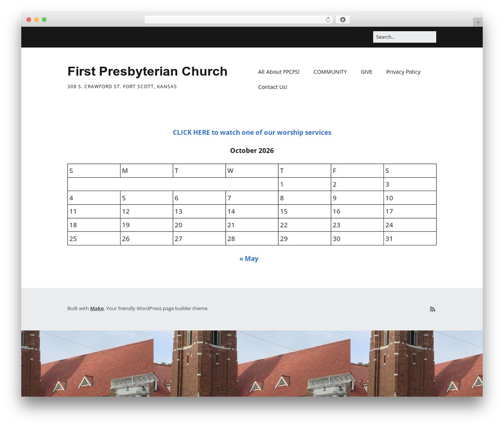Open the Make theme link in footer
This screenshot has height=427, width=504.
point(97,308)
